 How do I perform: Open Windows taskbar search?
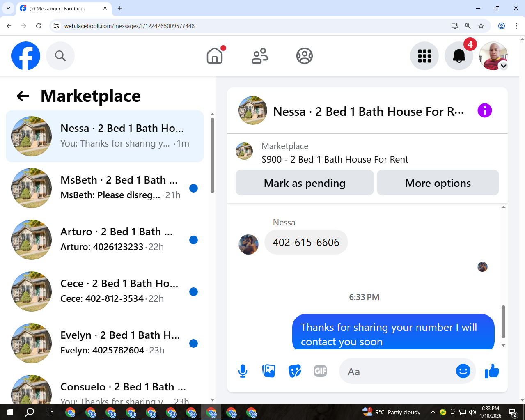[30, 412]
